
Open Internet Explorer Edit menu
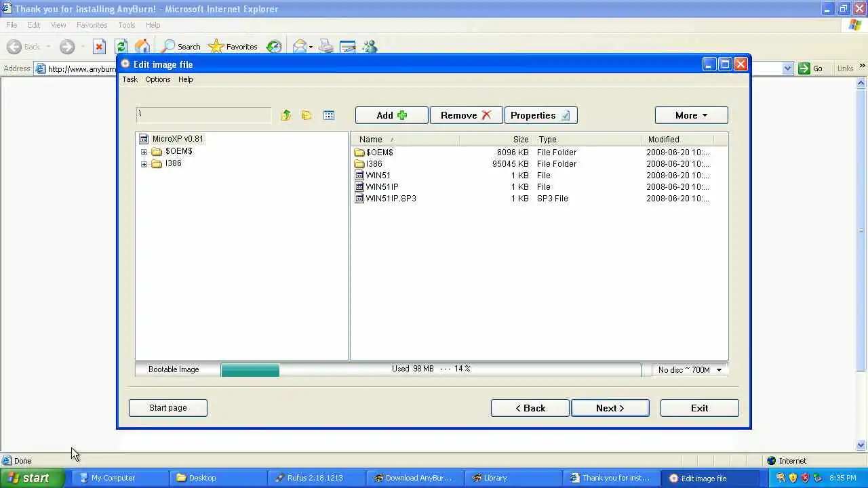point(34,25)
